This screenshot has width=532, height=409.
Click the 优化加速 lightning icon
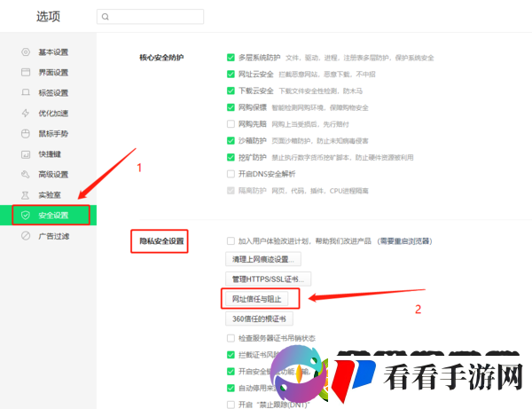click(x=26, y=113)
